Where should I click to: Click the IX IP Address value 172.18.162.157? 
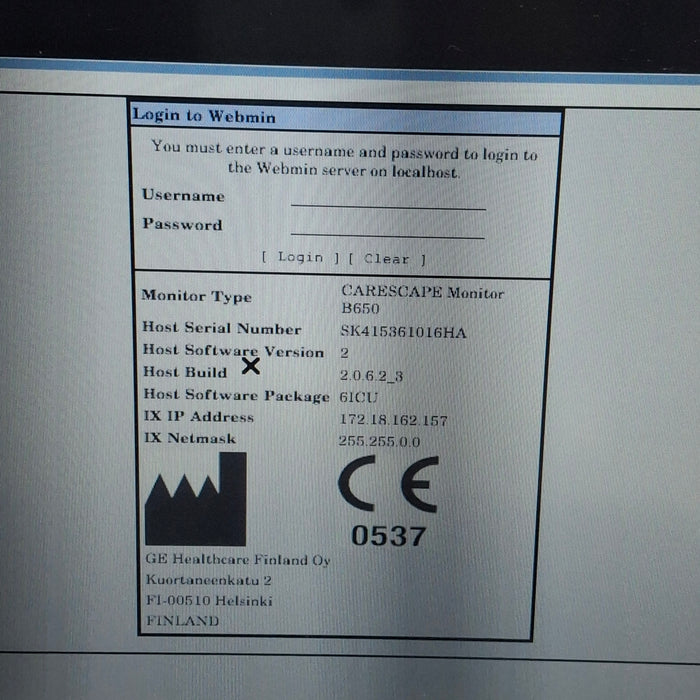393,420
